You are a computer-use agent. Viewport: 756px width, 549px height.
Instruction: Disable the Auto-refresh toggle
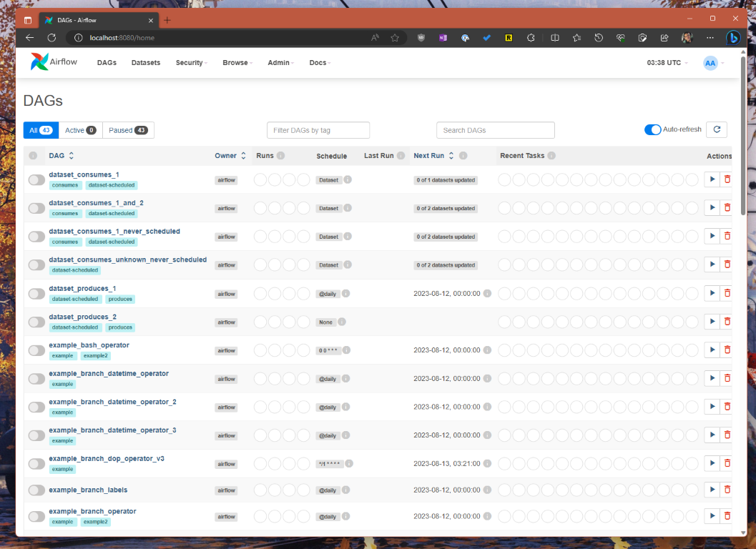tap(652, 129)
